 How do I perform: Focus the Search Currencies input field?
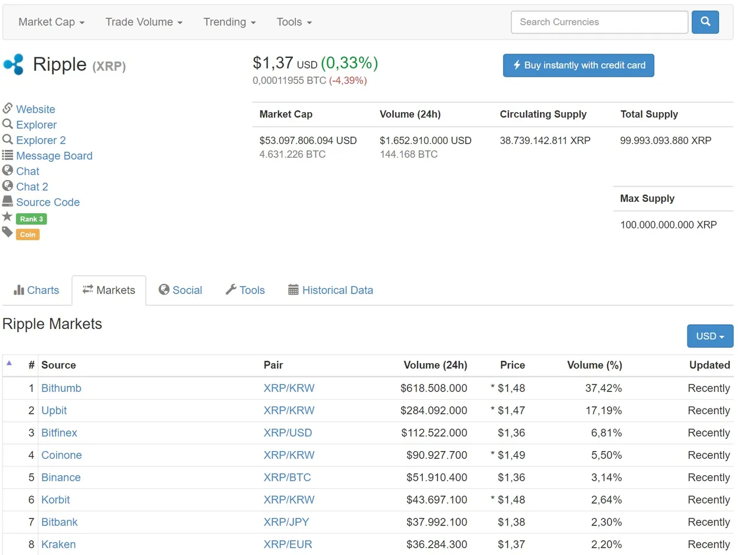pyautogui.click(x=599, y=22)
